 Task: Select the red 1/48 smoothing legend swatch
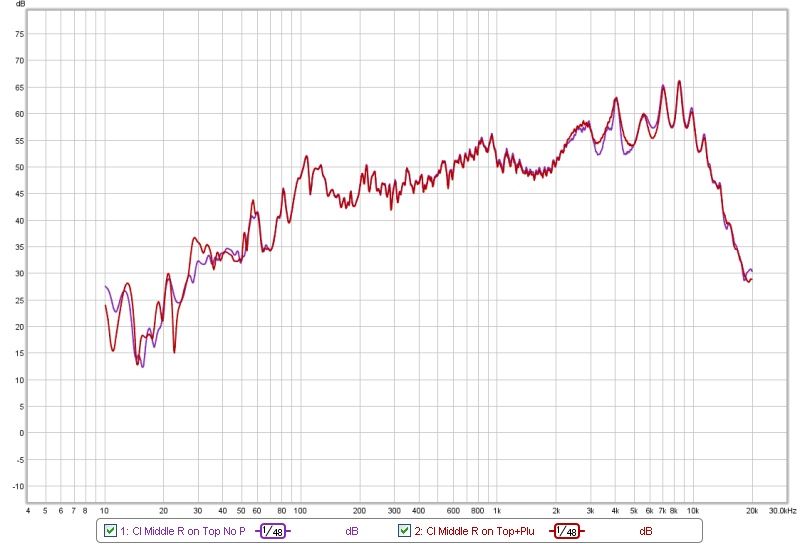pos(567,531)
